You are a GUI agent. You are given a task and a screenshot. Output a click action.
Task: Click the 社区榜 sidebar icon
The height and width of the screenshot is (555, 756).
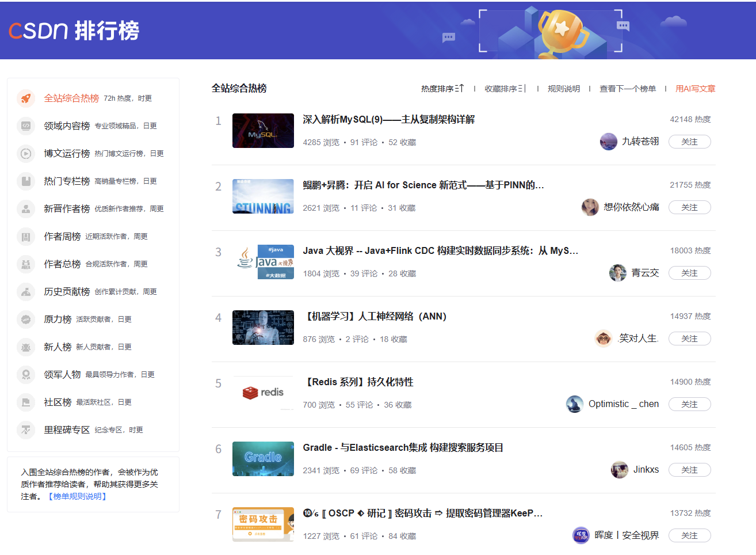(26, 402)
